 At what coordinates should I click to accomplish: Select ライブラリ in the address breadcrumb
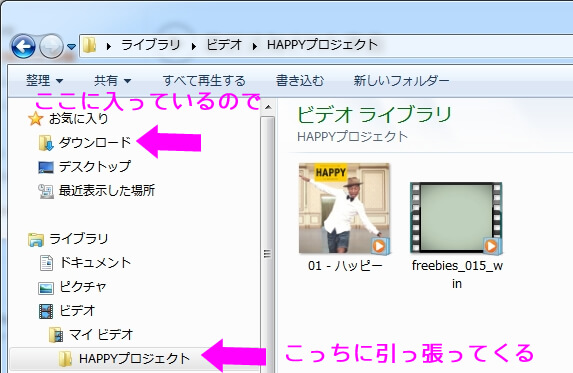tap(151, 45)
